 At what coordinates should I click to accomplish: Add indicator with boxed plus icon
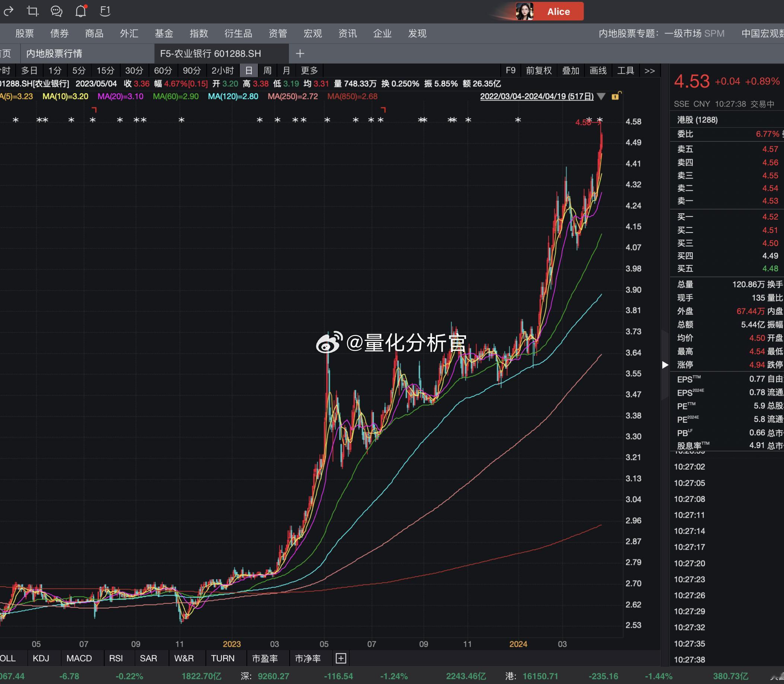click(x=341, y=658)
